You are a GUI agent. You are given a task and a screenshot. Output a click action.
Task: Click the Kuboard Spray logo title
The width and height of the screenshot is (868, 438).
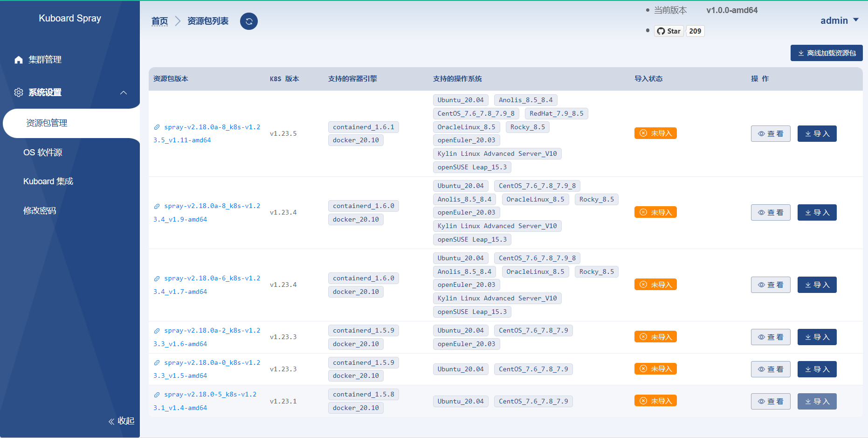pos(70,18)
